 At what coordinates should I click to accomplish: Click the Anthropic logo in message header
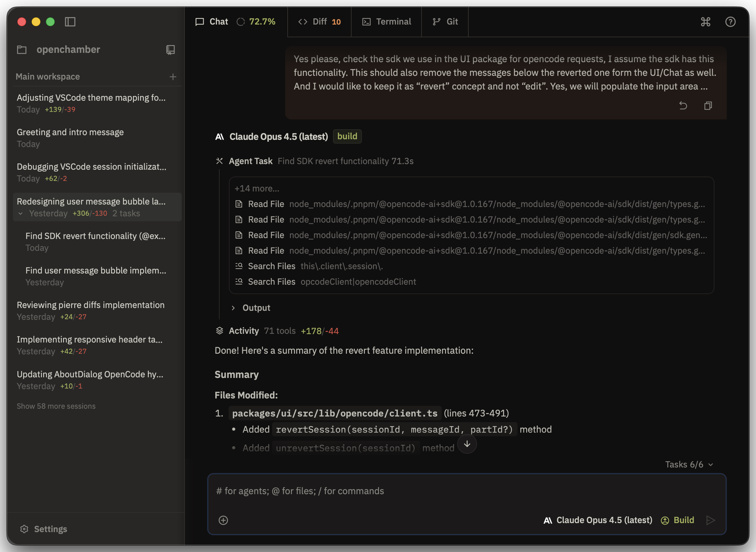tap(219, 137)
